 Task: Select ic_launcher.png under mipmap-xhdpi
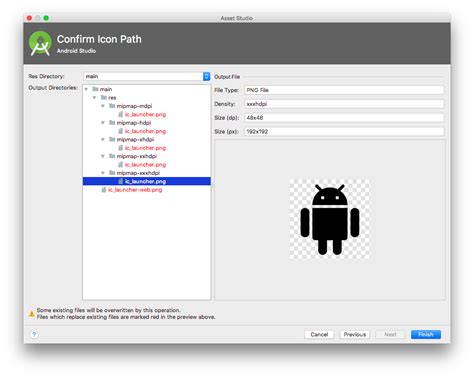[145, 148]
